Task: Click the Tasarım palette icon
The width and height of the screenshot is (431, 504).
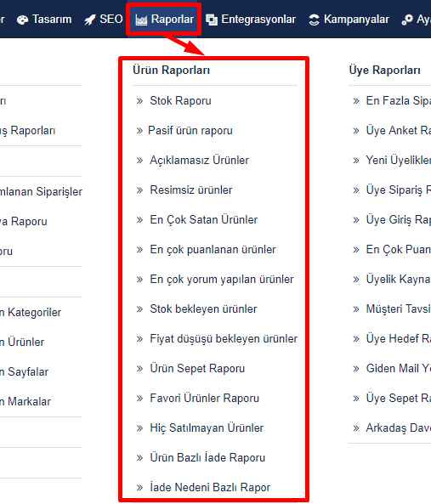Action: pyautogui.click(x=22, y=20)
